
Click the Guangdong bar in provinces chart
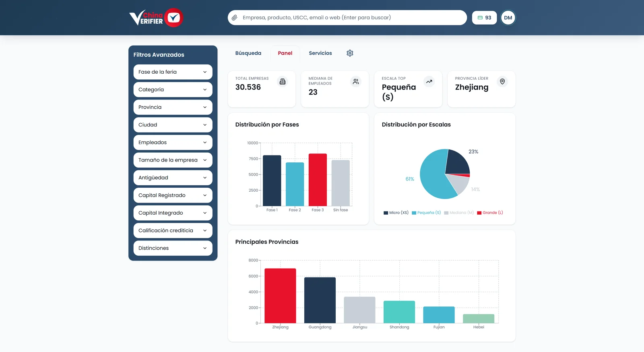320,300
